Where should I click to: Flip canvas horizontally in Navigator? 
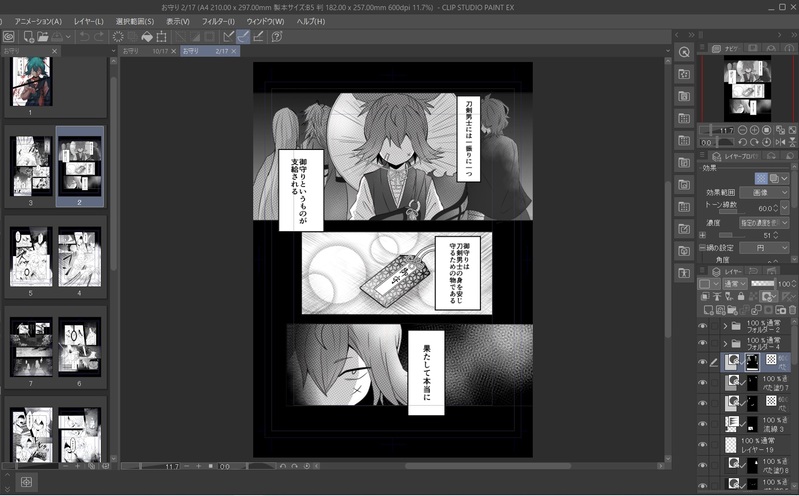click(780, 143)
